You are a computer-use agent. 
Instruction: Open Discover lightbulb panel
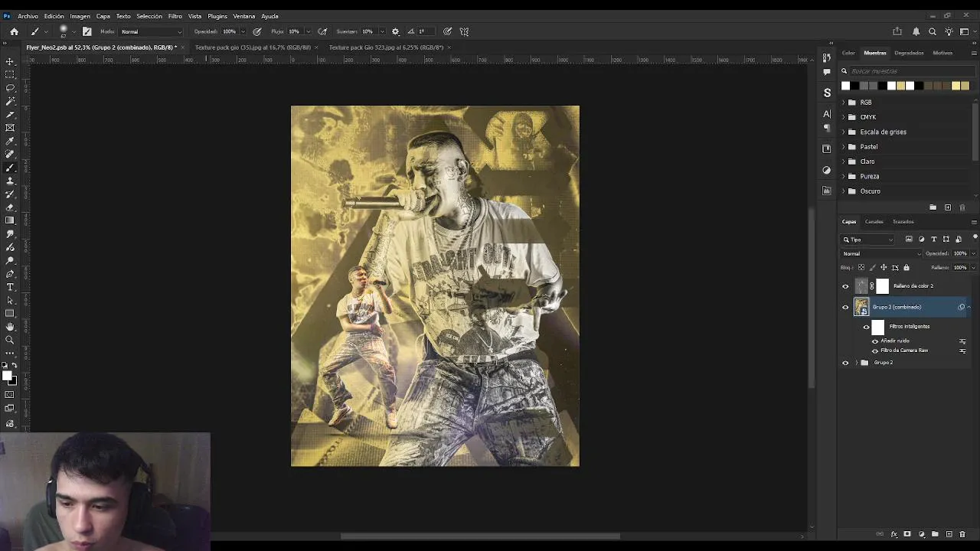pos(949,31)
